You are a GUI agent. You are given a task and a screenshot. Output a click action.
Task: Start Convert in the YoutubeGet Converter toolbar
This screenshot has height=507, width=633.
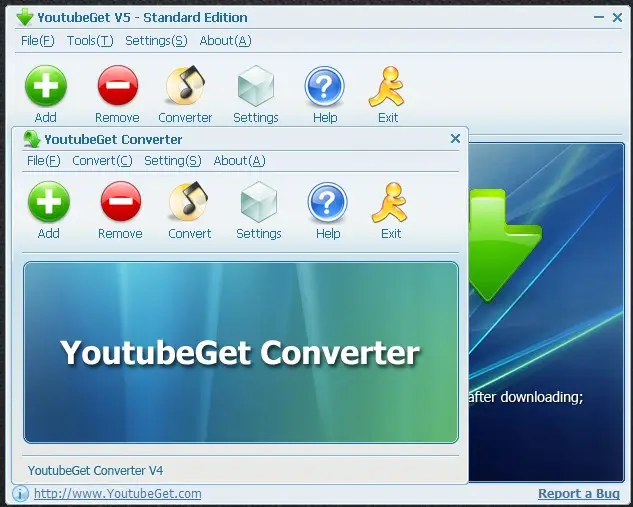pos(189,201)
